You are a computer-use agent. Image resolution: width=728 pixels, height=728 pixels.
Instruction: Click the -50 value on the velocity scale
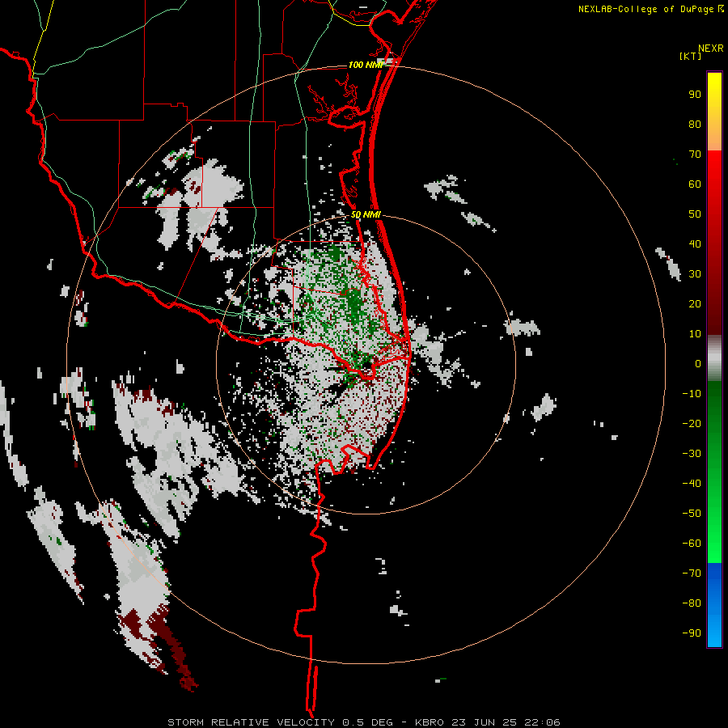[x=692, y=514]
